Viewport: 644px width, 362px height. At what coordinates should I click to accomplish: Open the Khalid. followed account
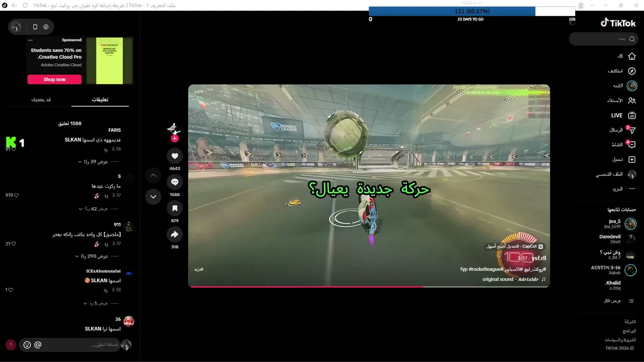coord(613,285)
